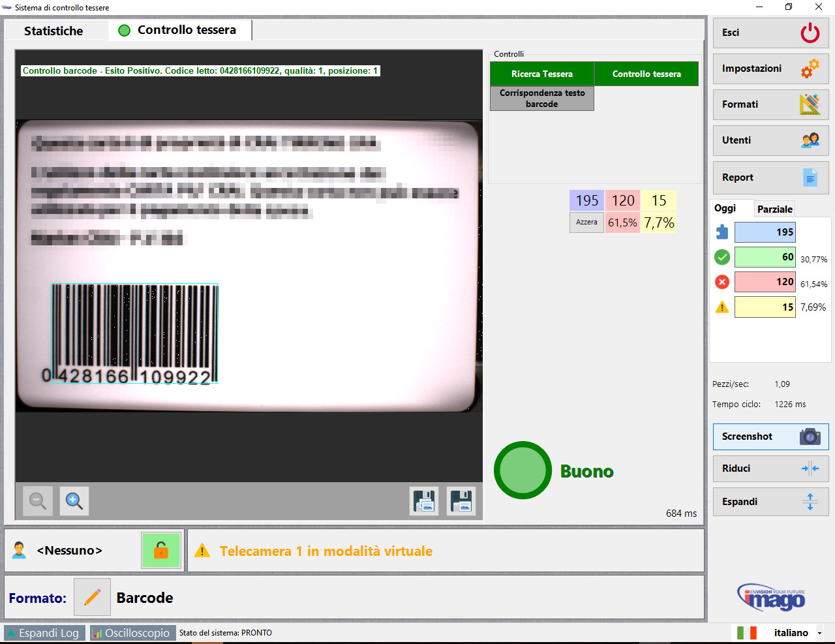Select the Ricerca Tessera control
The height and width of the screenshot is (644, 835).
(x=542, y=74)
